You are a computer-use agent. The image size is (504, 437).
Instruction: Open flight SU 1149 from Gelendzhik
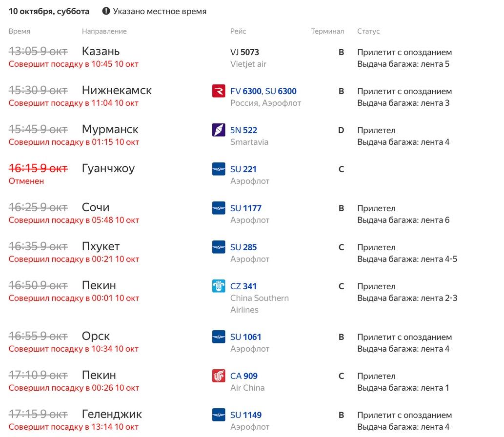[x=246, y=415]
